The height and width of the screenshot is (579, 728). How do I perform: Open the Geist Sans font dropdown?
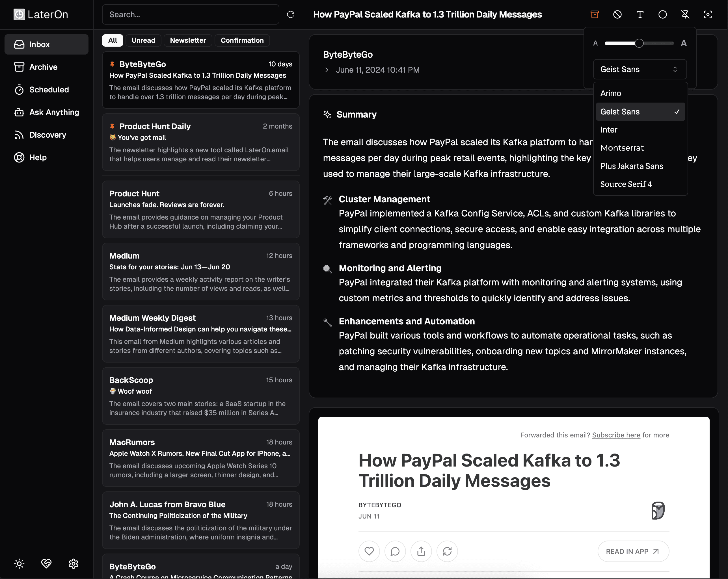639,69
